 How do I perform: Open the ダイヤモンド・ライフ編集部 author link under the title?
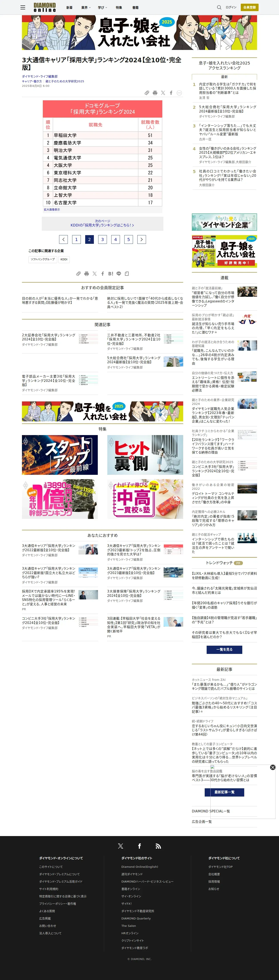[x=40, y=76]
